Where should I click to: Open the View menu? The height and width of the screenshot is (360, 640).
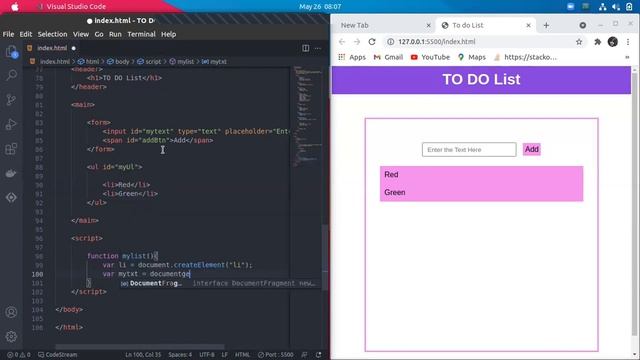coord(81,34)
